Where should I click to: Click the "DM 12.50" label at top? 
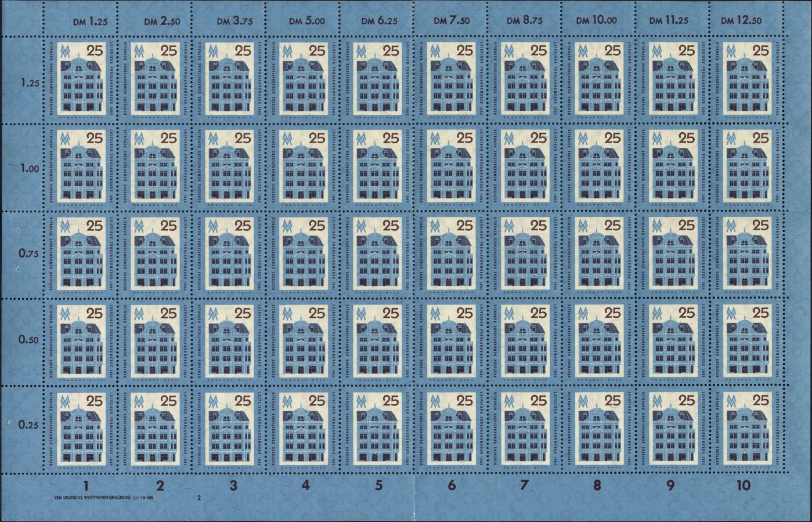tap(741, 20)
